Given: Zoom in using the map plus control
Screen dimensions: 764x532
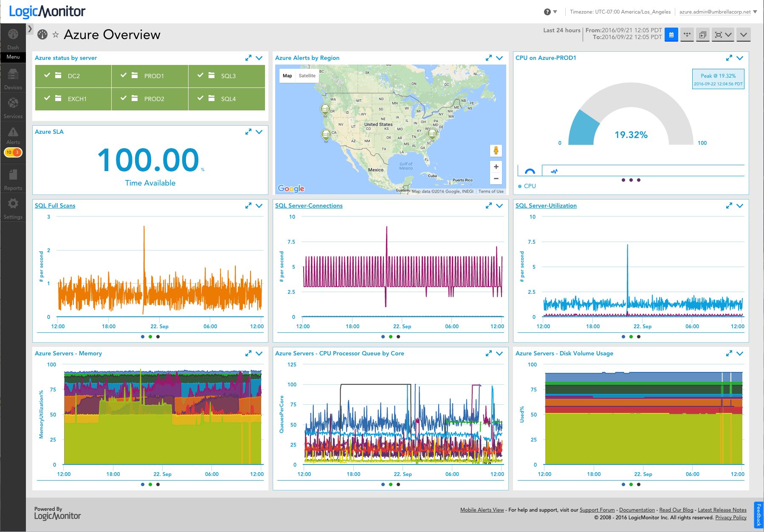Looking at the screenshot, I should click(496, 166).
